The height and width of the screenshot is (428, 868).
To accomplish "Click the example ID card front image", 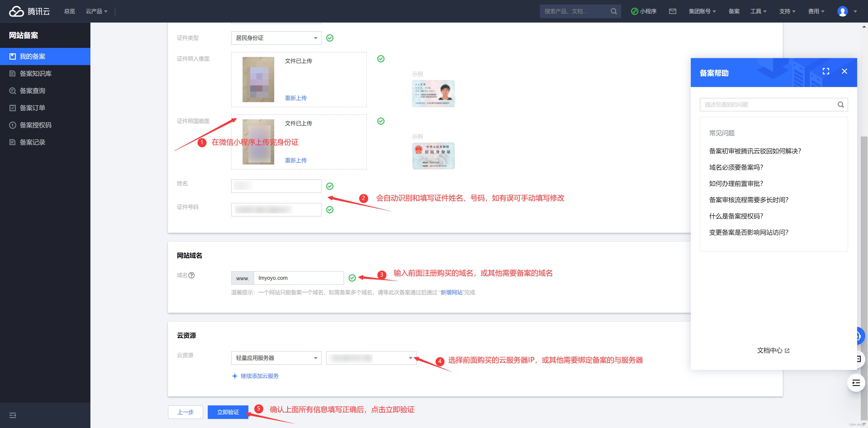I will tap(433, 93).
